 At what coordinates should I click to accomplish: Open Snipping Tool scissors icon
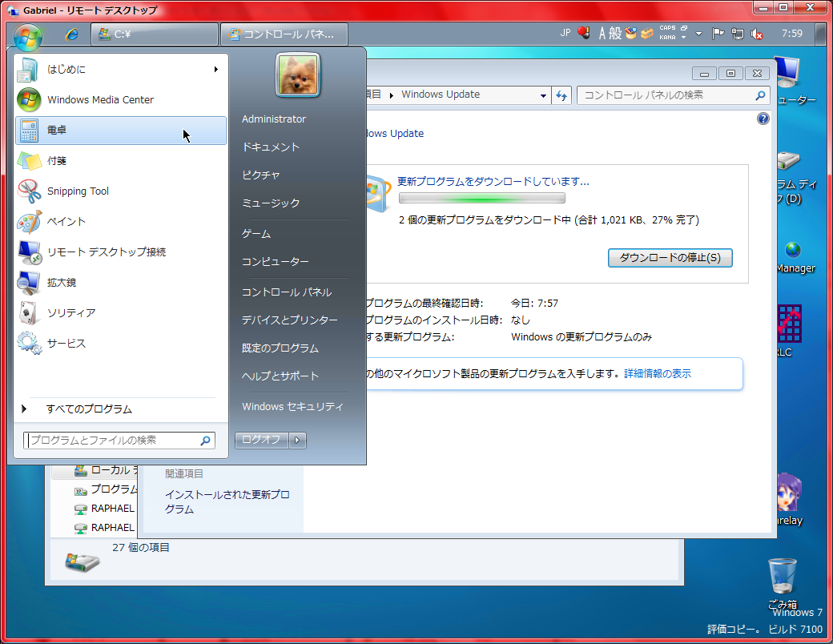coord(29,191)
